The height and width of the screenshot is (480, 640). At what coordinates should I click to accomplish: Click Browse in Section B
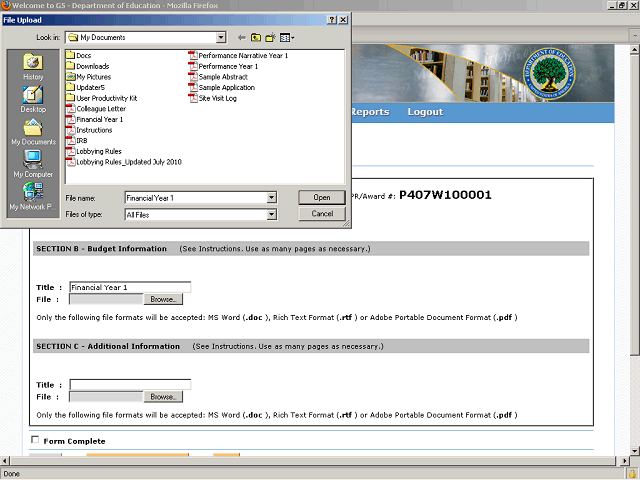click(x=163, y=299)
